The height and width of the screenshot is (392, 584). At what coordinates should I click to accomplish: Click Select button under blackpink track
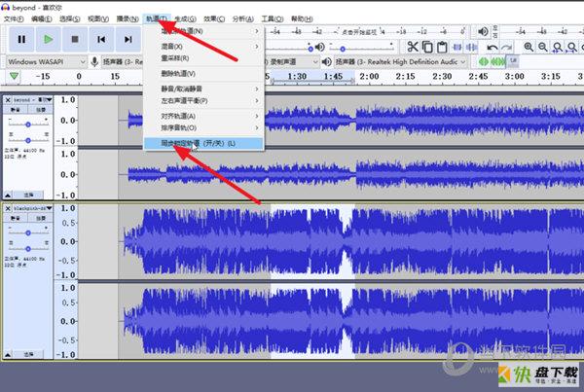(28, 354)
